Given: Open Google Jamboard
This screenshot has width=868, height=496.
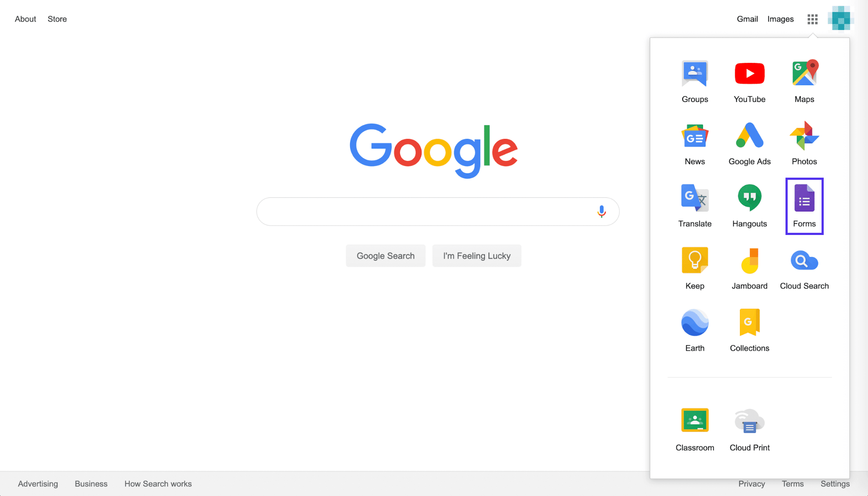Looking at the screenshot, I should click(749, 267).
